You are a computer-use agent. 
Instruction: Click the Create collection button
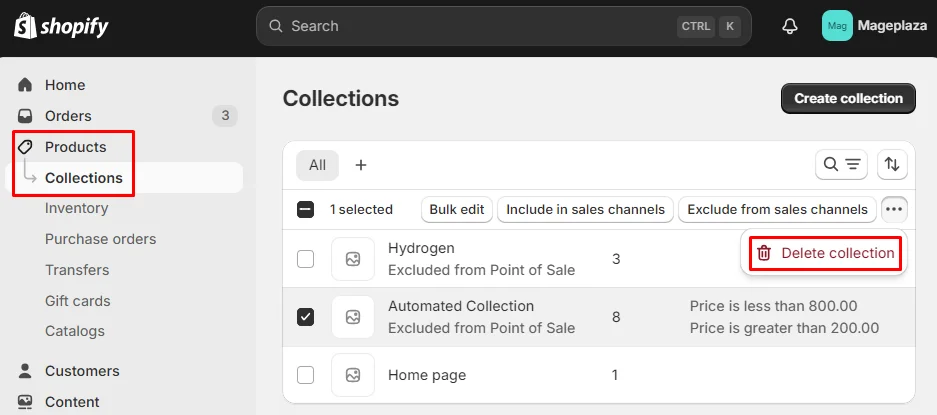coord(848,99)
